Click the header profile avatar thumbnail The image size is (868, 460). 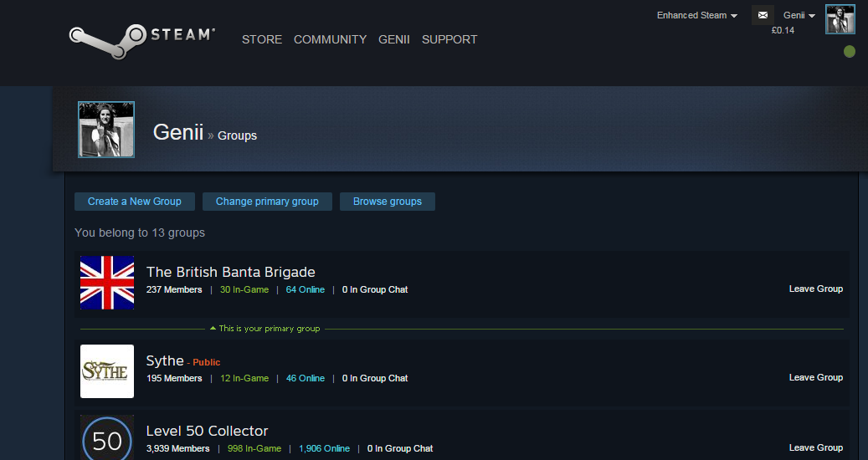click(840, 19)
